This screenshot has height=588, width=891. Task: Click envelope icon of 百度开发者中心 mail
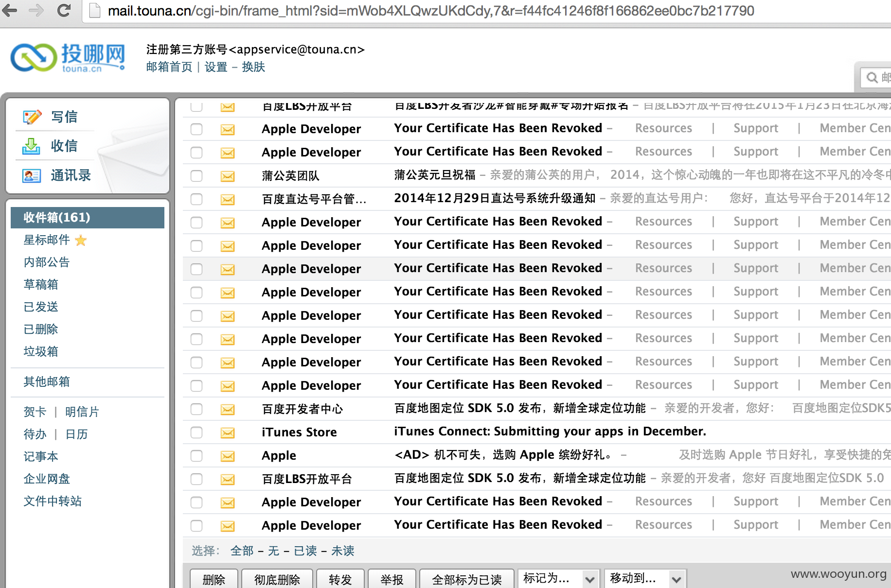(228, 409)
